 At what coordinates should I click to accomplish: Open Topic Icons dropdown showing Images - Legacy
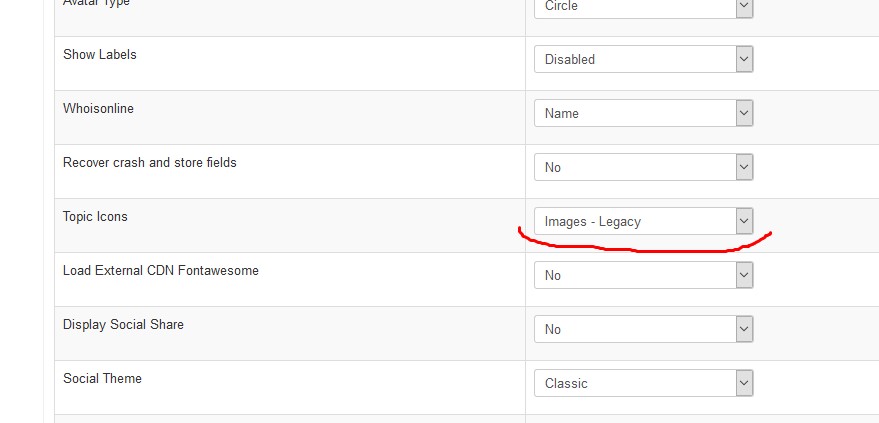[x=643, y=221]
